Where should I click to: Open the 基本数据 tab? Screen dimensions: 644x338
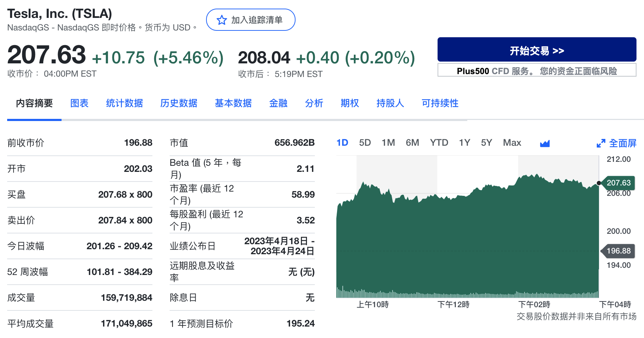233,103
